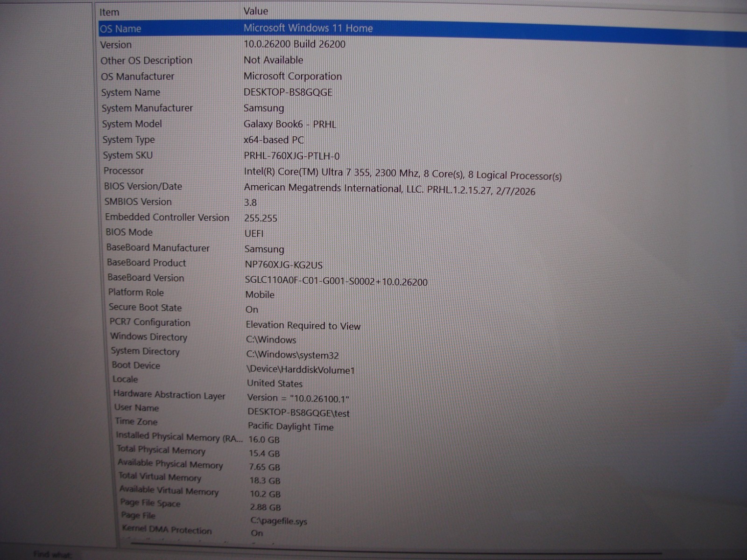
Task: Click the American Megatrends International value
Action: pos(390,189)
